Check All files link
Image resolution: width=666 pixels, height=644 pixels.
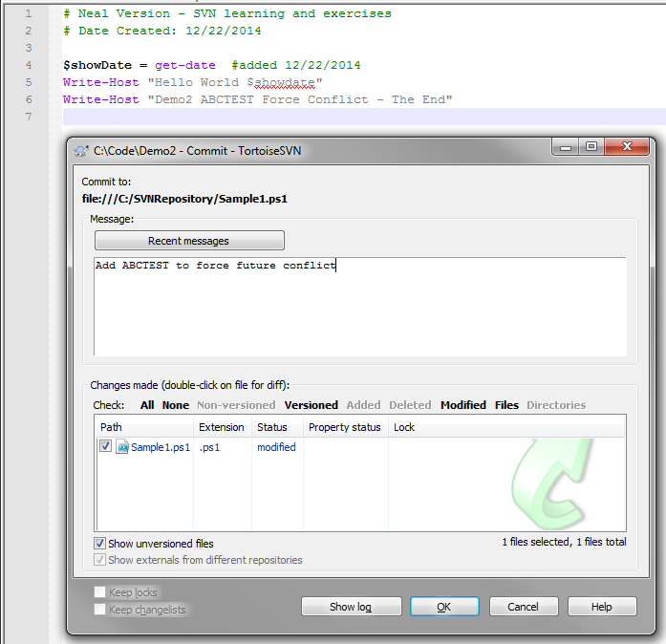coord(147,405)
